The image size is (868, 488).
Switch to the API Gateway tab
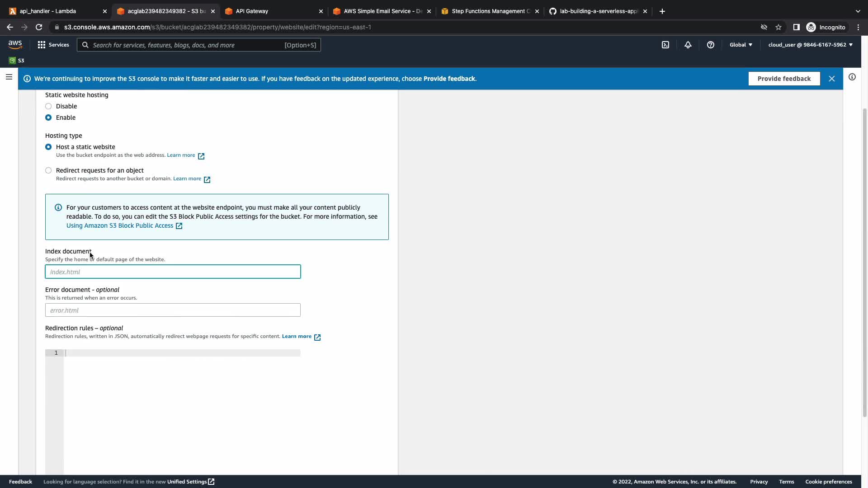tap(271, 11)
